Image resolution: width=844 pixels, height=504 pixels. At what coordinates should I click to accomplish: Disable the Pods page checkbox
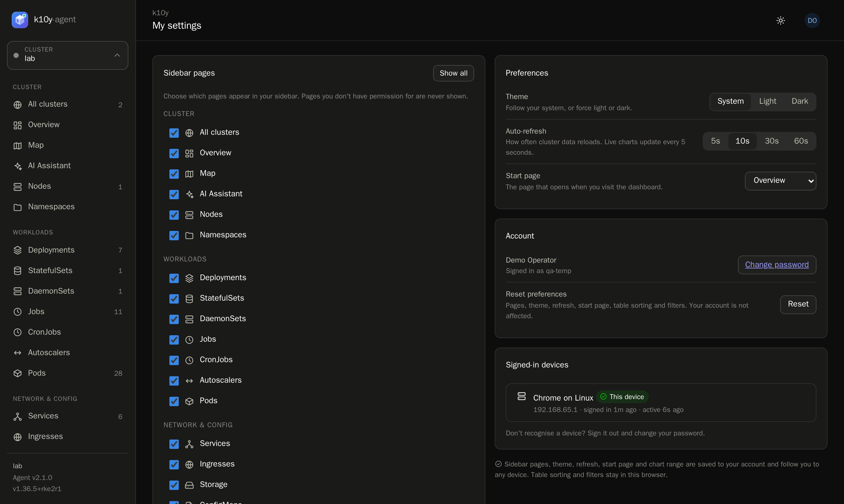174,401
